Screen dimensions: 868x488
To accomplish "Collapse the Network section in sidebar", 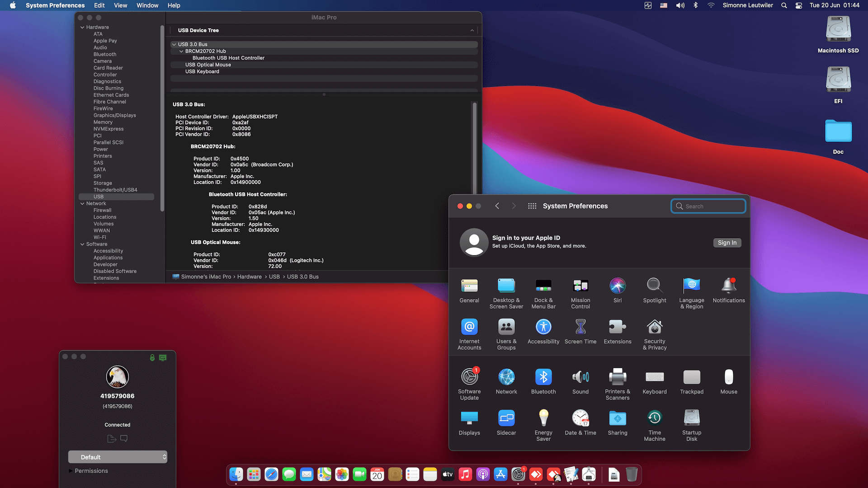I will point(82,204).
